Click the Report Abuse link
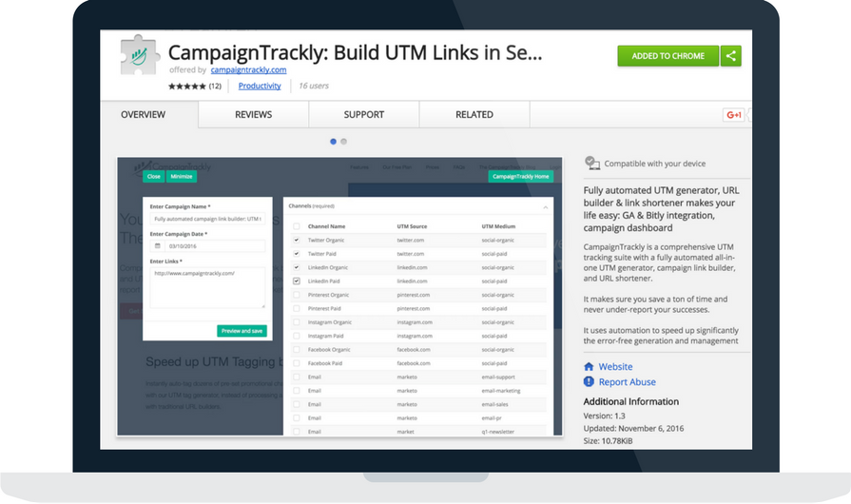851x504 pixels. pos(627,382)
